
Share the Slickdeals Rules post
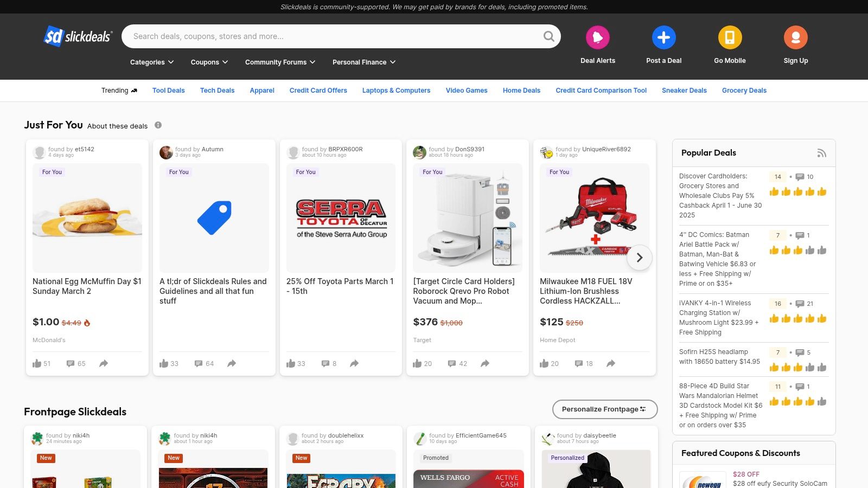pos(232,363)
